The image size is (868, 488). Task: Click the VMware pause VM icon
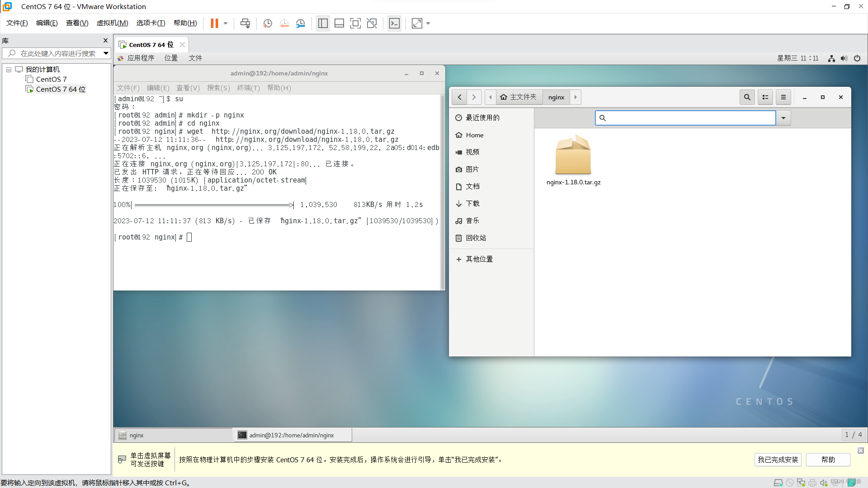click(x=214, y=23)
